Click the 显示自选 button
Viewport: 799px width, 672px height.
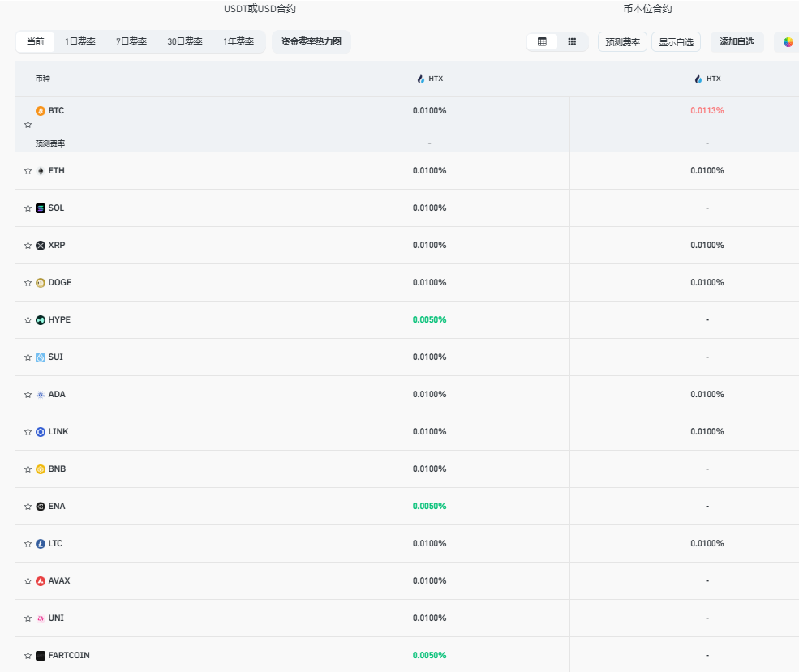click(676, 42)
